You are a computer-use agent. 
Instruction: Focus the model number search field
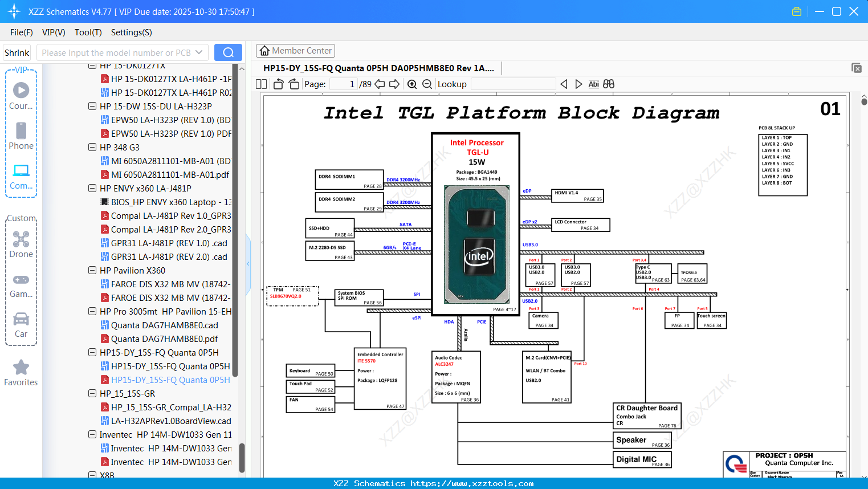(115, 52)
